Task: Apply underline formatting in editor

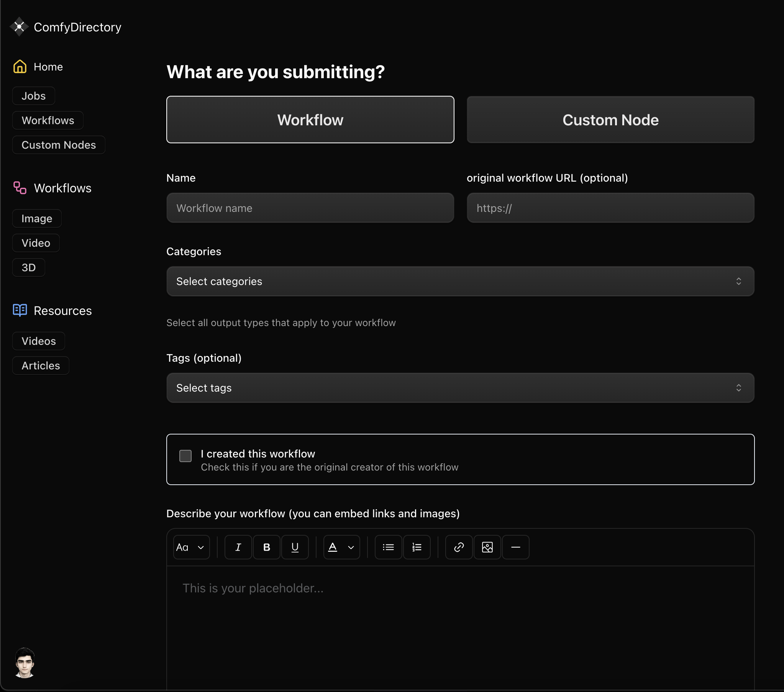Action: (295, 547)
